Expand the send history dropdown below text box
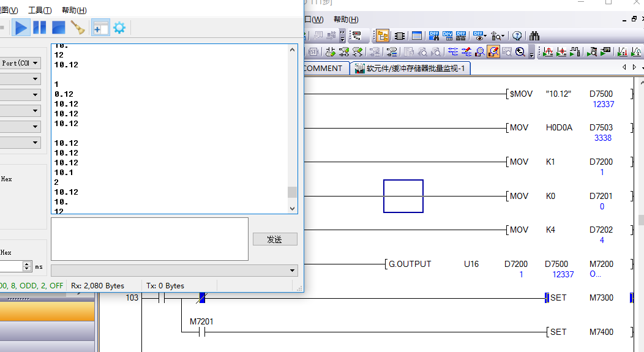The image size is (644, 352). pyautogui.click(x=291, y=271)
